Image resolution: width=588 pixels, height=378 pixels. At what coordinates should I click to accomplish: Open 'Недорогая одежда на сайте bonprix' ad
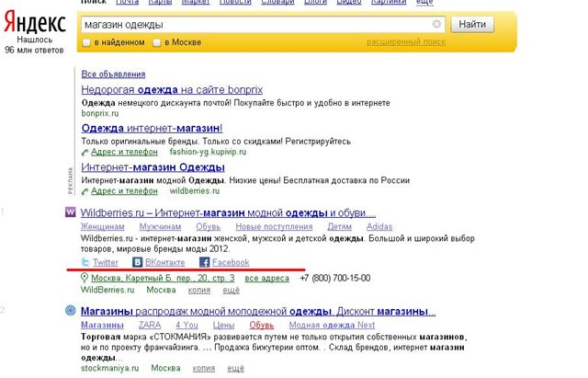(172, 90)
